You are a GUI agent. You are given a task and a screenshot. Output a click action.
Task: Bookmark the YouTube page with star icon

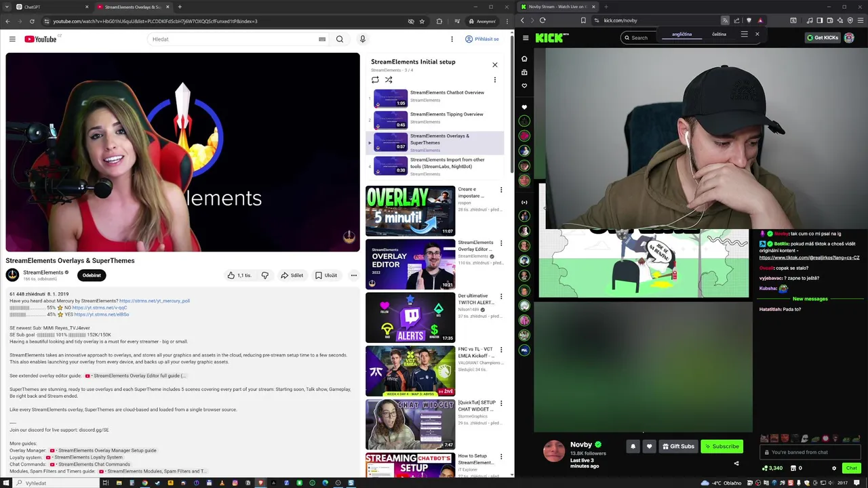pos(422,21)
